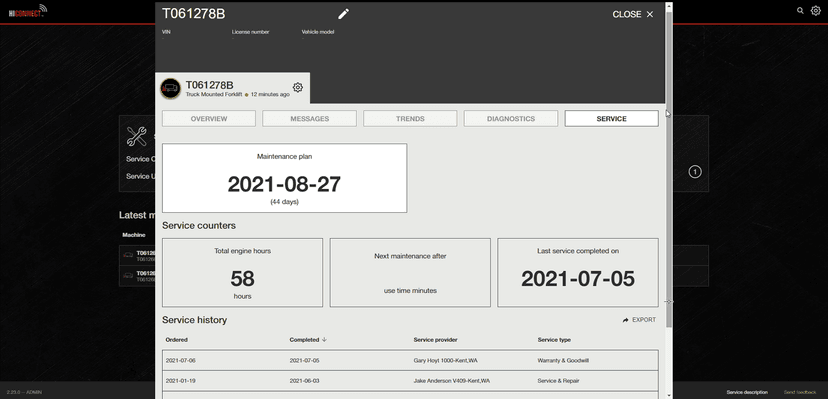
Task: Click the Total engine hours card
Action: click(x=242, y=272)
